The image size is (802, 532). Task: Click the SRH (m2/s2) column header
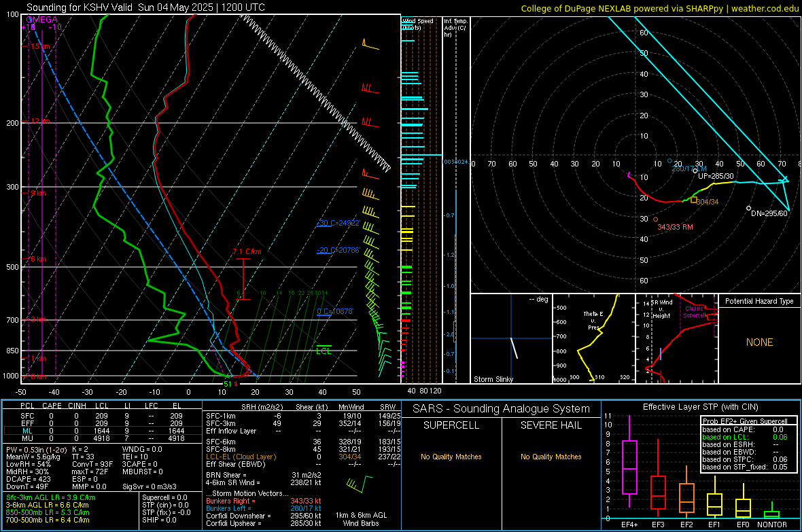point(262,407)
